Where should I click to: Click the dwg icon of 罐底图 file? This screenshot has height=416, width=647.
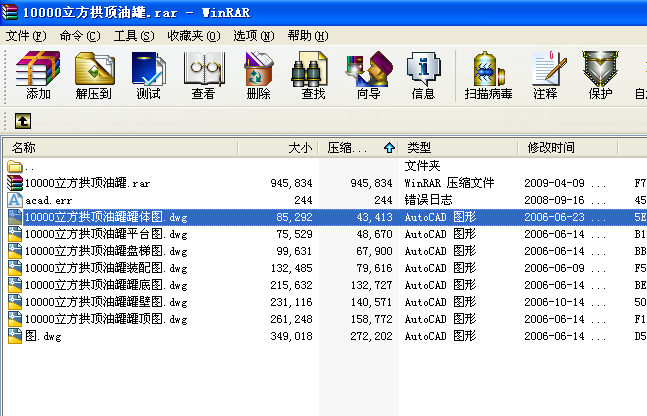click(15, 285)
